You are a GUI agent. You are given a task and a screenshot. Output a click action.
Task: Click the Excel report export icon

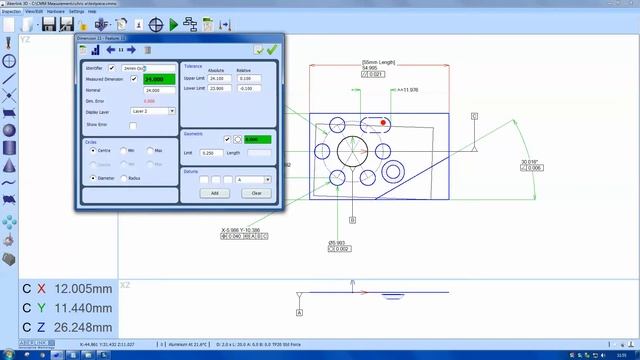point(208,24)
